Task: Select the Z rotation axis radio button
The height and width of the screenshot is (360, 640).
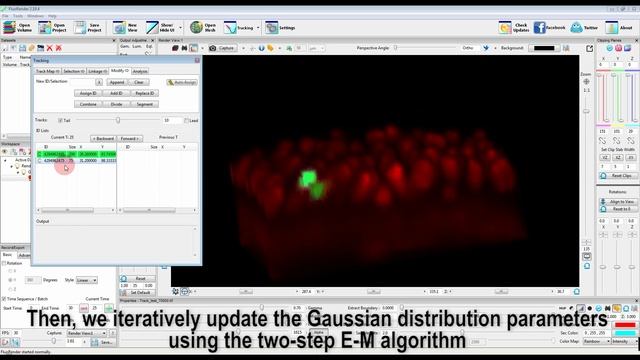Action: (x=10, y=289)
